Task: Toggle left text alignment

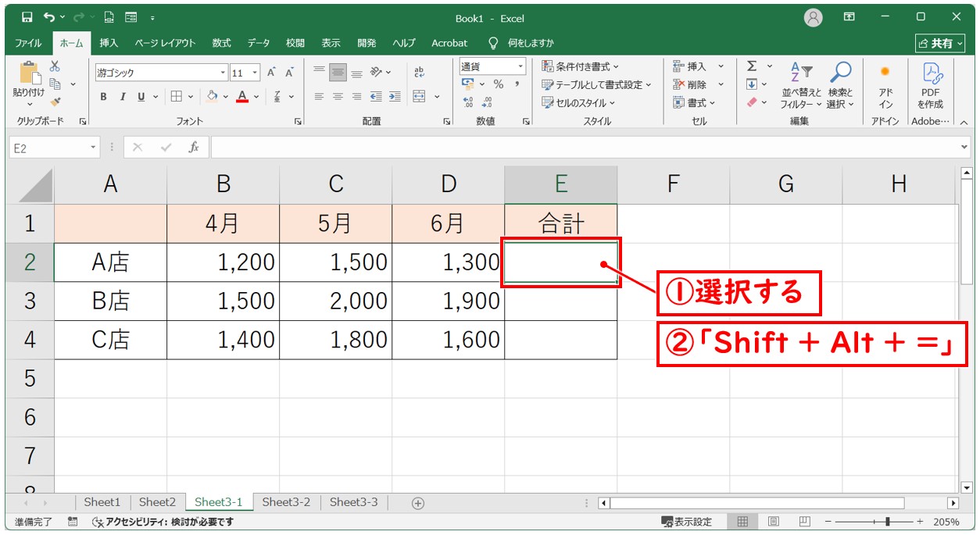Action: [x=319, y=97]
